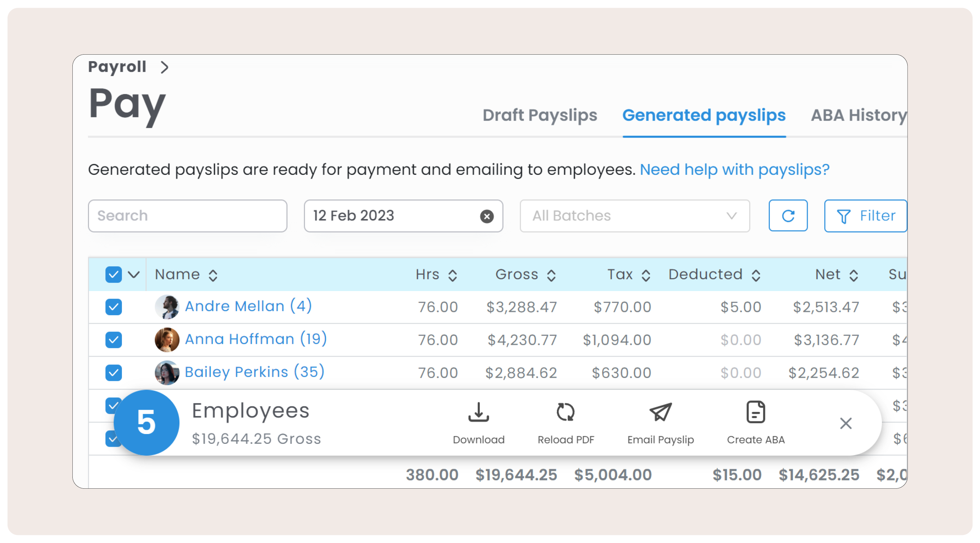Expand the chevron beside select-all checkbox
This screenshot has height=543, width=980.
(x=134, y=274)
